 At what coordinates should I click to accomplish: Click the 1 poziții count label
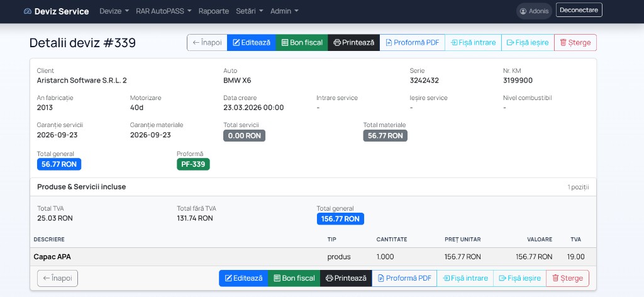click(579, 187)
